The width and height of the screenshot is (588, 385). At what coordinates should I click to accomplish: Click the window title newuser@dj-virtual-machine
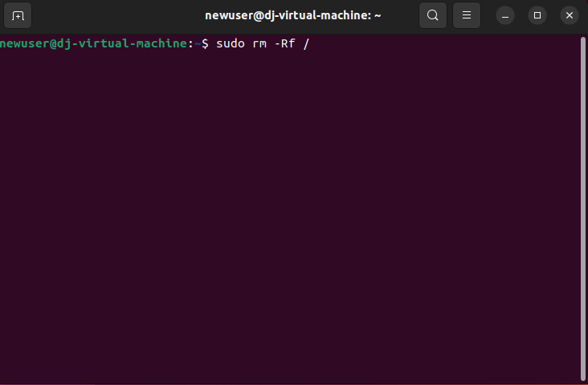coord(293,15)
